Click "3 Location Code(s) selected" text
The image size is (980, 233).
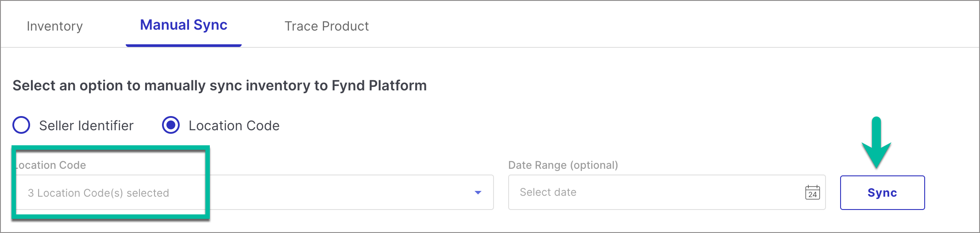(98, 193)
